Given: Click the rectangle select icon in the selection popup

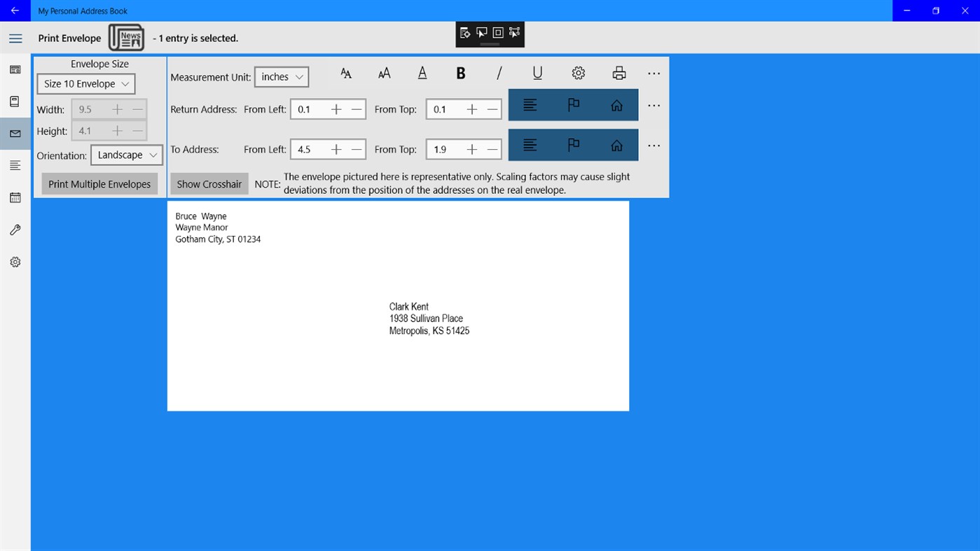Looking at the screenshot, I should click(497, 32).
